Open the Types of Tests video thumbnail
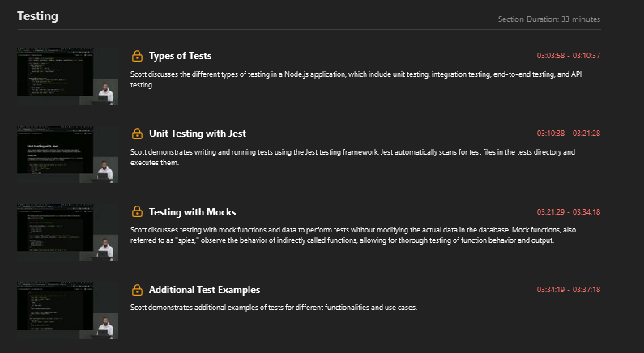The width and height of the screenshot is (644, 353). (x=68, y=76)
